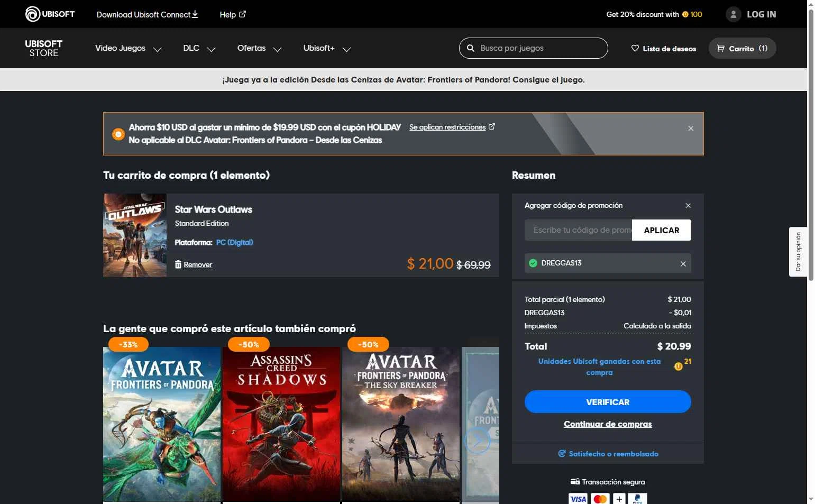
Task: Open the Se aplican restricciones link
Action: (452, 127)
